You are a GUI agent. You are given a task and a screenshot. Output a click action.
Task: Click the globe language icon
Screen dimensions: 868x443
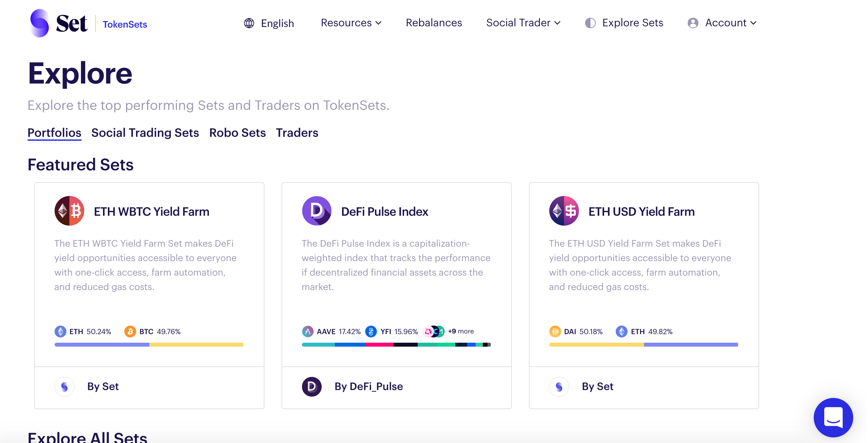coord(249,23)
